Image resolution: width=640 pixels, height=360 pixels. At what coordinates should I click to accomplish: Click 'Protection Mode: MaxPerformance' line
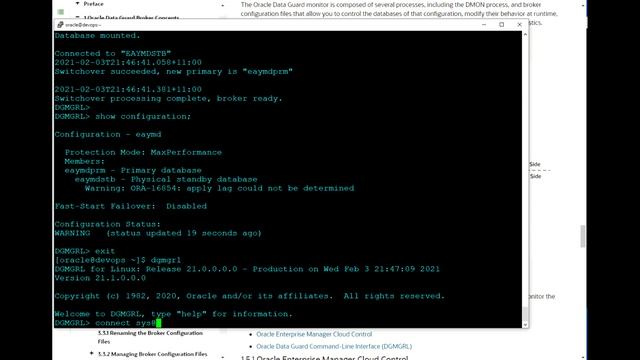[x=143, y=152]
